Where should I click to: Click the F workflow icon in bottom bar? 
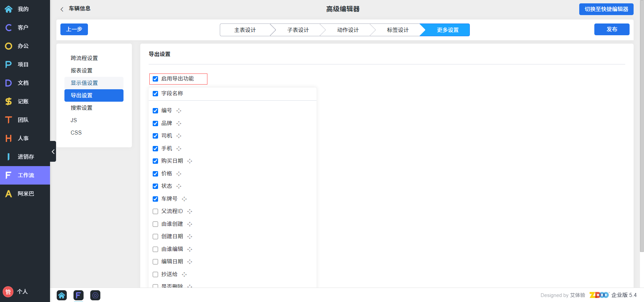(x=78, y=295)
